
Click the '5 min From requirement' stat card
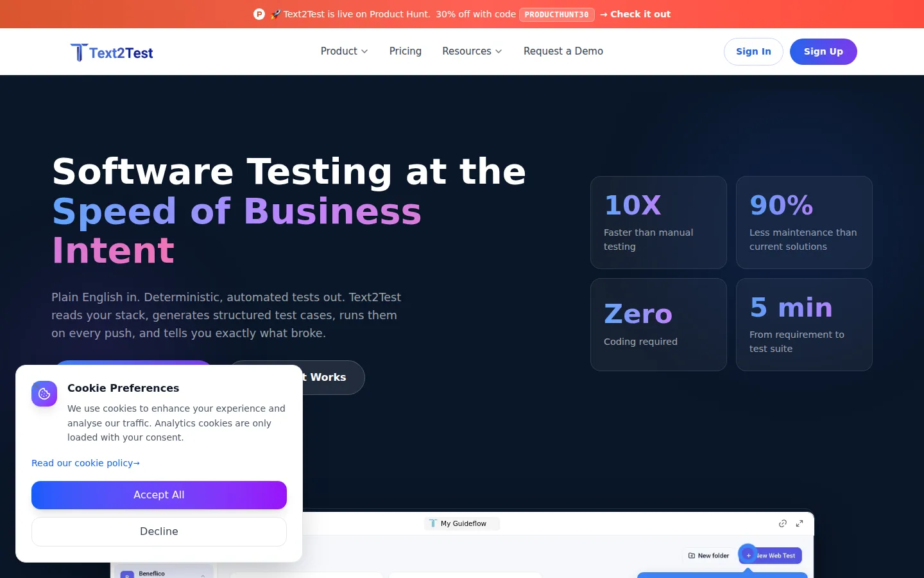pos(804,324)
